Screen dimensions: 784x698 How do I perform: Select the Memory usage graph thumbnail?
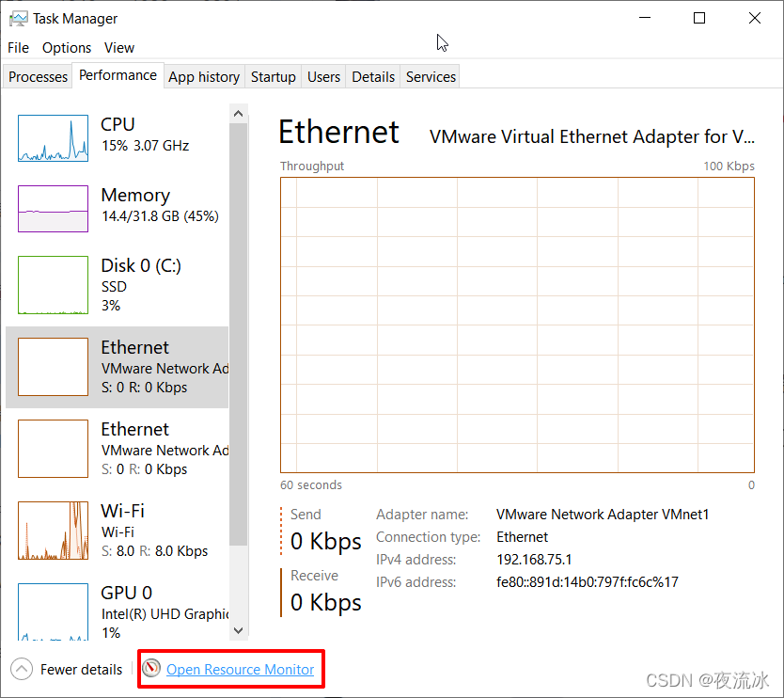[x=53, y=209]
